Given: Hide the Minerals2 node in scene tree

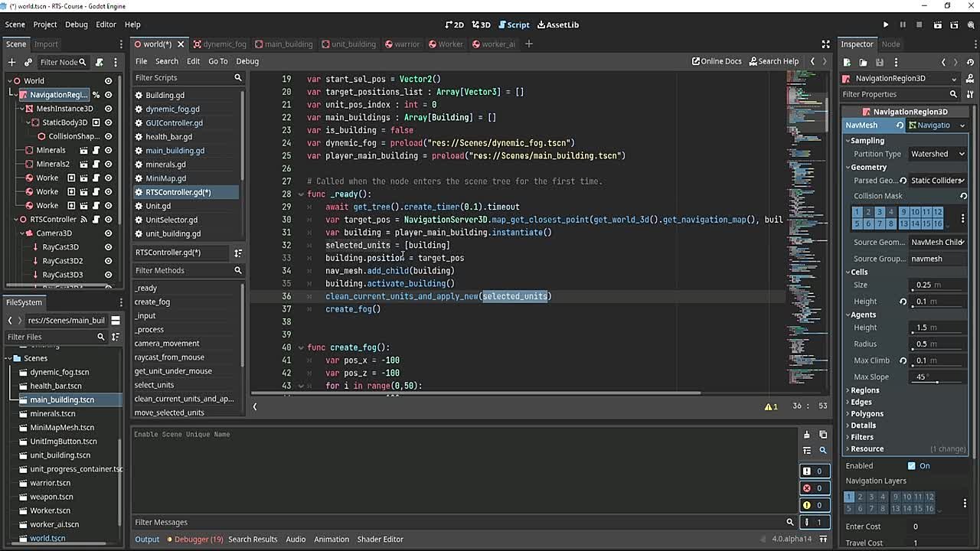Looking at the screenshot, I should point(108,164).
